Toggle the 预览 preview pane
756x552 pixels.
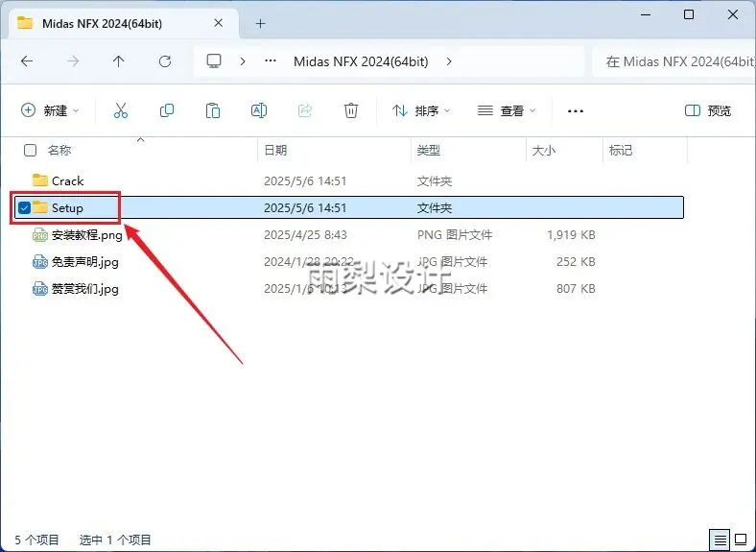pos(708,110)
